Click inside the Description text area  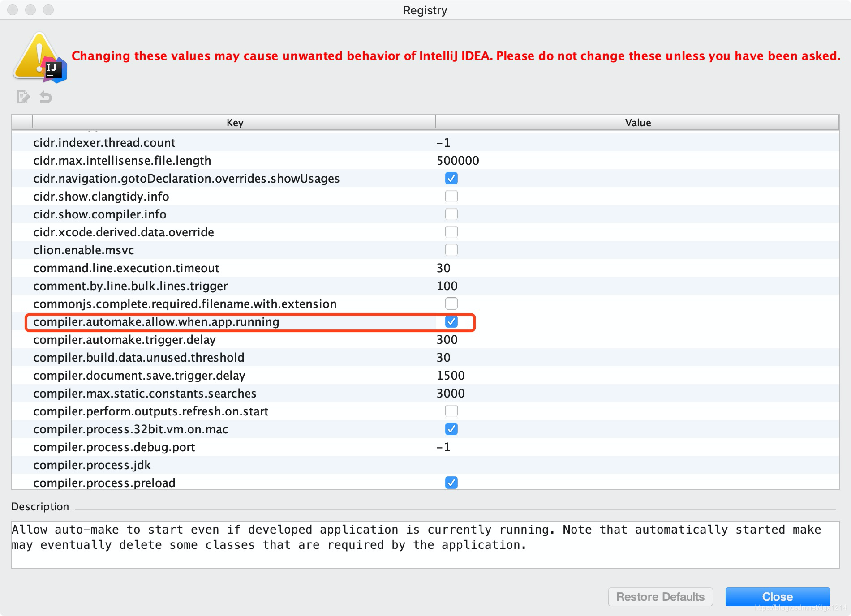[x=425, y=545]
